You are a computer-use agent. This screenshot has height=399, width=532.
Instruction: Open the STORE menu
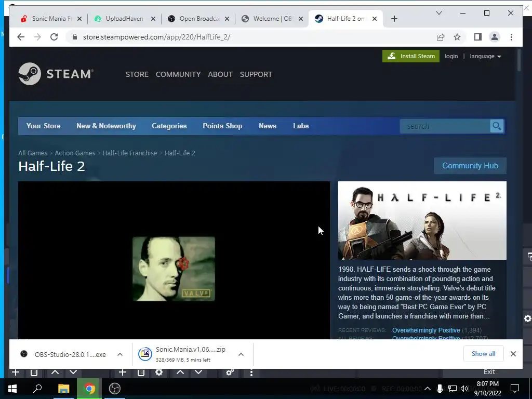click(137, 74)
